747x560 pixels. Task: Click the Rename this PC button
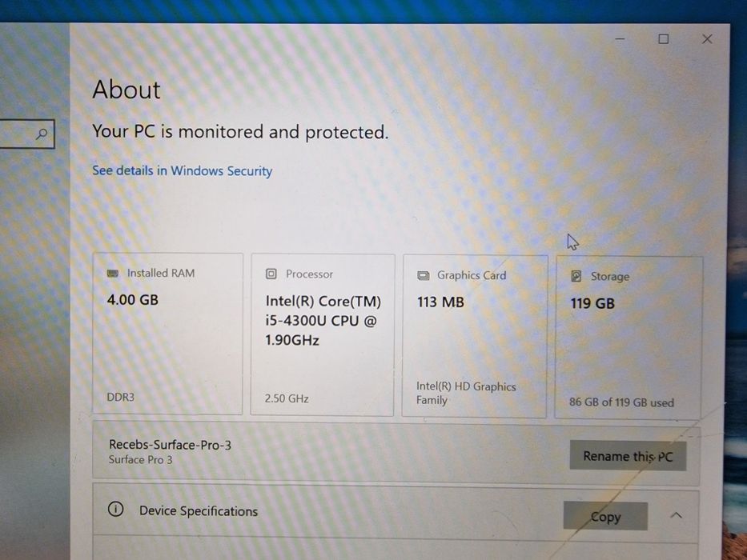628,456
